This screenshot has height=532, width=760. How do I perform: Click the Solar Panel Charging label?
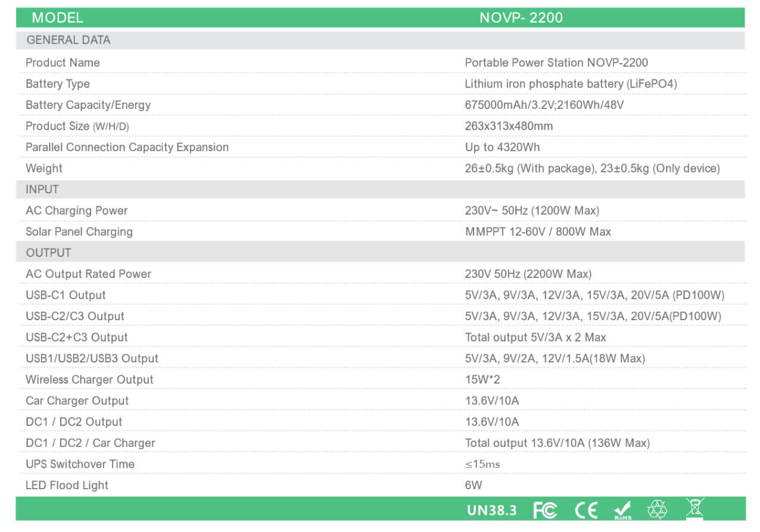(79, 231)
